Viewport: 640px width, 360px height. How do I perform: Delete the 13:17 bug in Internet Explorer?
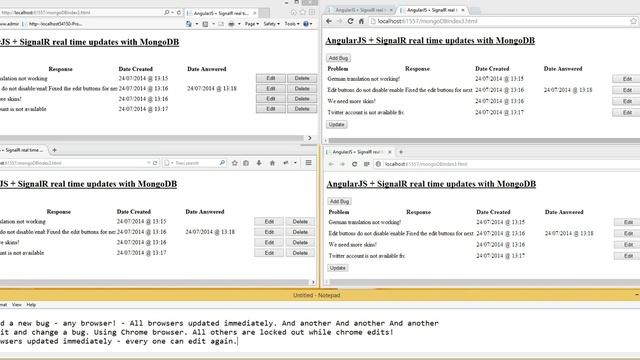click(302, 109)
